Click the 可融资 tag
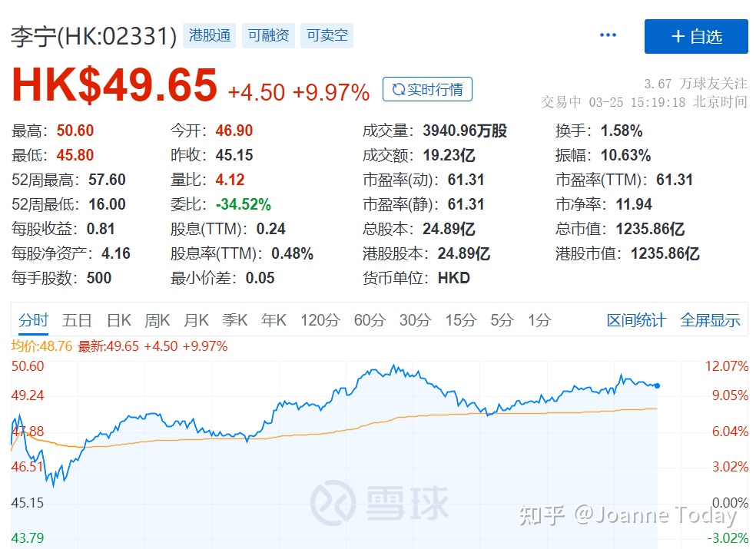 click(267, 35)
